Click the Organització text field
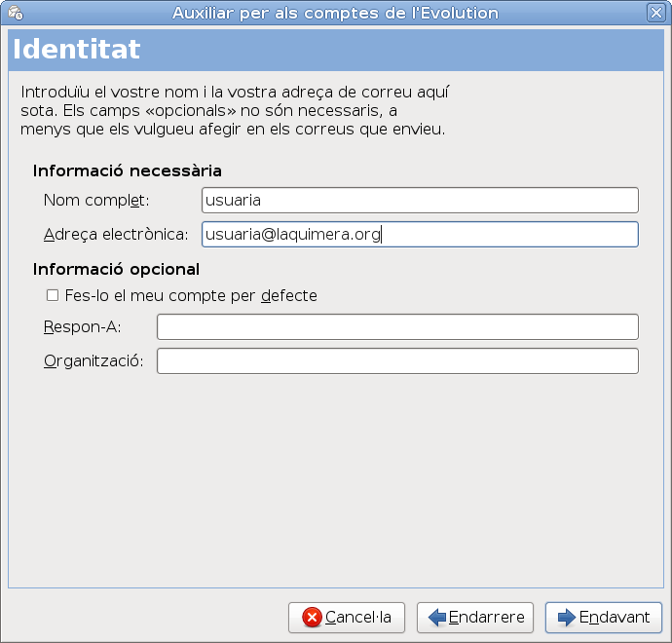The height and width of the screenshot is (643, 672). point(397,360)
